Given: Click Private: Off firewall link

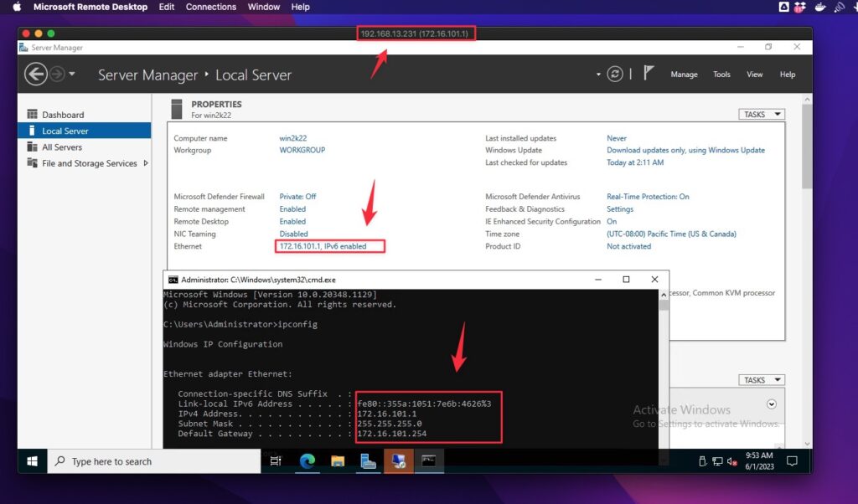Looking at the screenshot, I should point(297,196).
